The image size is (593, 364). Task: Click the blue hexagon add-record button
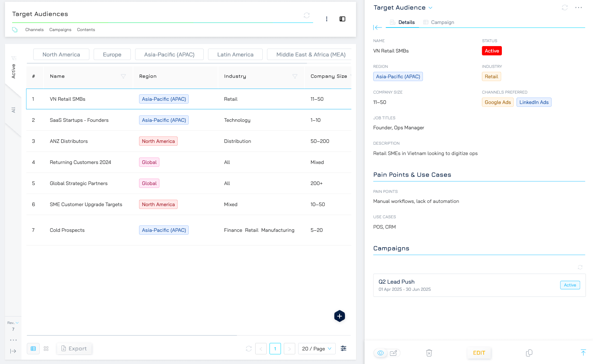339,316
